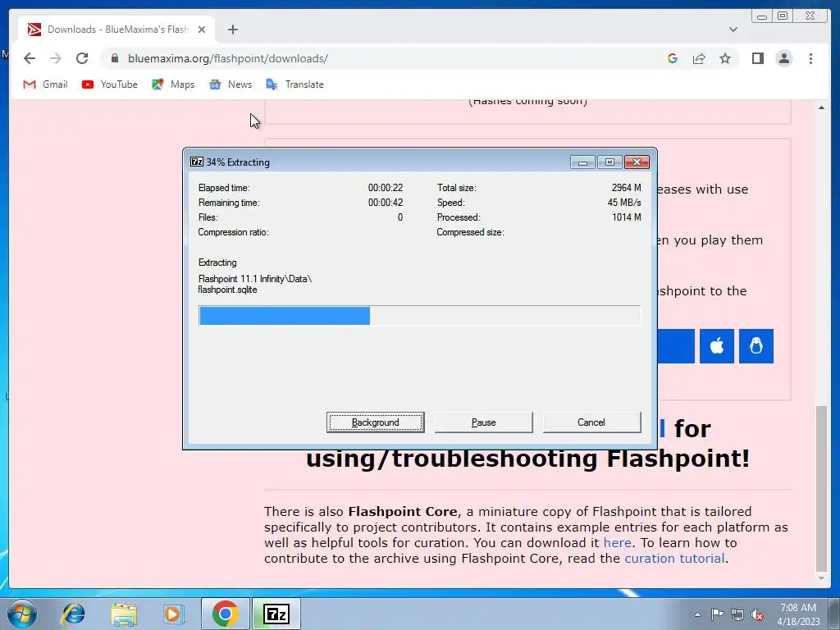This screenshot has height=630, width=840.
Task: Switch to 7-Zip in taskbar
Action: [x=276, y=614]
